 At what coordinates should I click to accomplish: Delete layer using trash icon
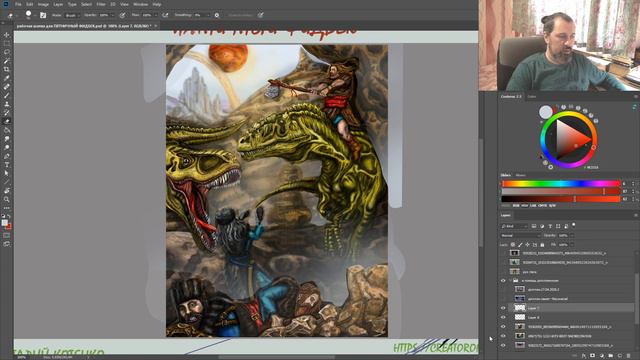629,356
